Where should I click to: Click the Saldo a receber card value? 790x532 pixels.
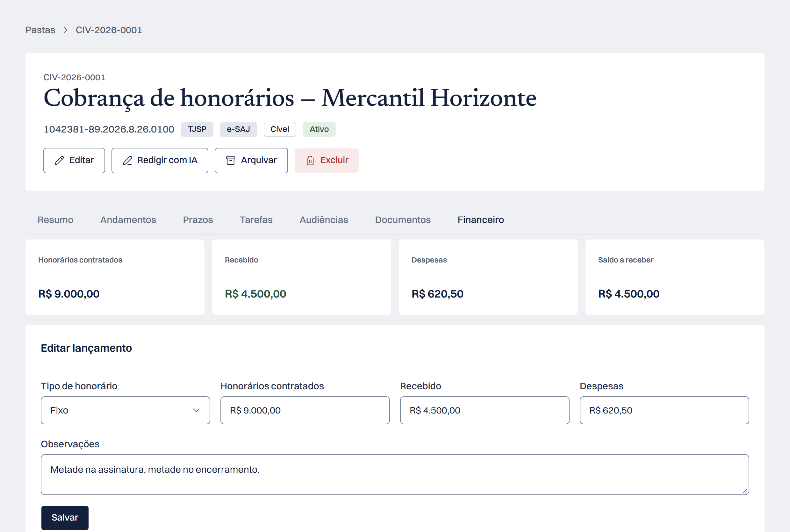[628, 294]
